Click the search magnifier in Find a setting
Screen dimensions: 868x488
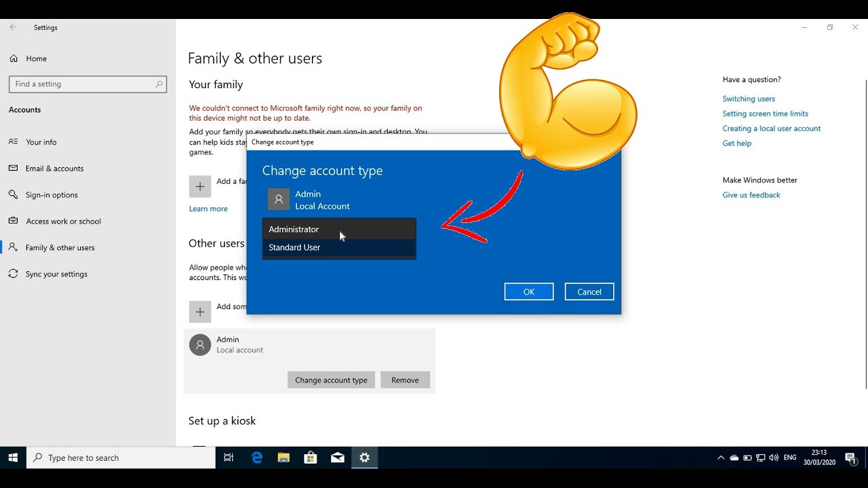click(x=159, y=84)
